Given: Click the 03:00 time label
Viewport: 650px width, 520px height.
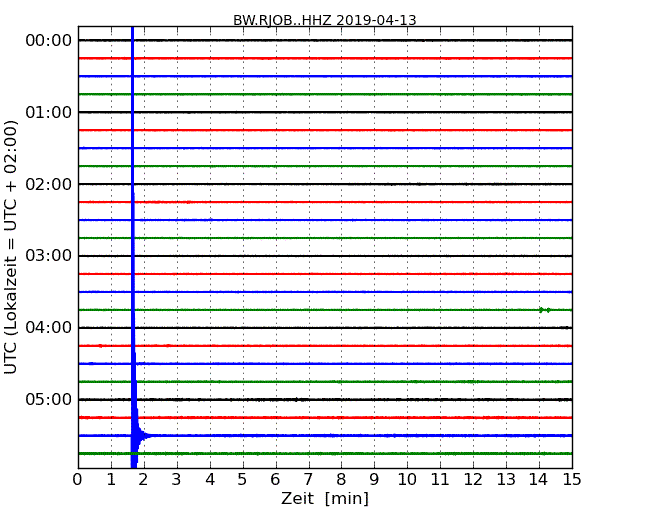Looking at the screenshot, I should [49, 256].
